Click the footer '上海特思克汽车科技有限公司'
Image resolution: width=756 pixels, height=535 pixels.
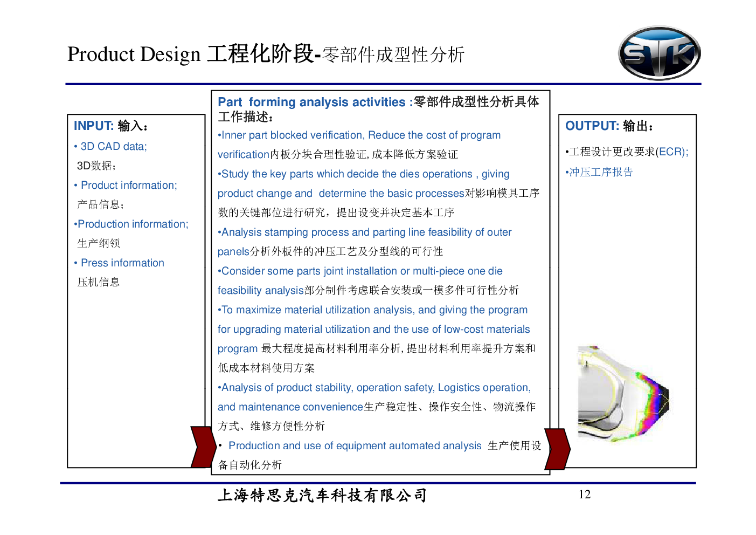pos(322,496)
